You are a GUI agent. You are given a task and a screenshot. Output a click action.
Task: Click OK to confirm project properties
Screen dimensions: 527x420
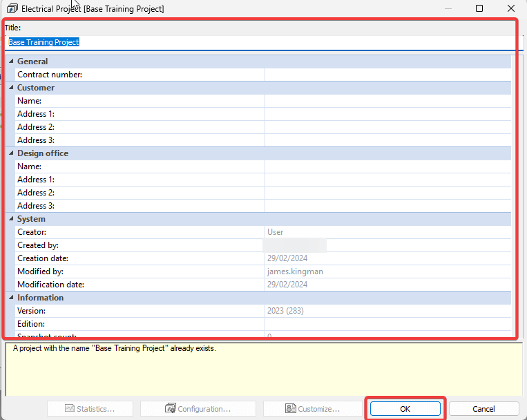[x=405, y=409]
